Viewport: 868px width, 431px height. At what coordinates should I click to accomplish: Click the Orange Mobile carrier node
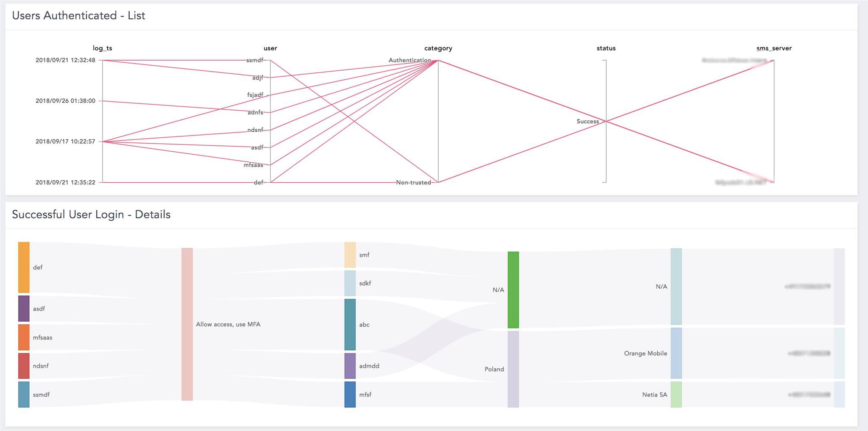[676, 353]
